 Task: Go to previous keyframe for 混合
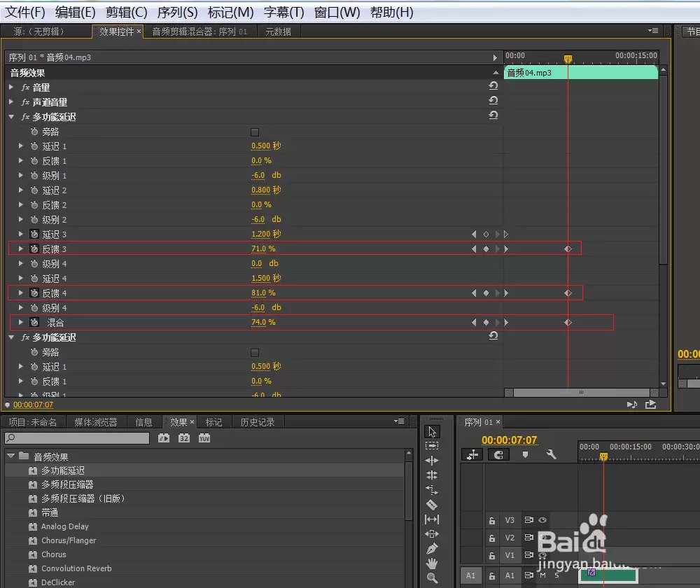tap(474, 323)
